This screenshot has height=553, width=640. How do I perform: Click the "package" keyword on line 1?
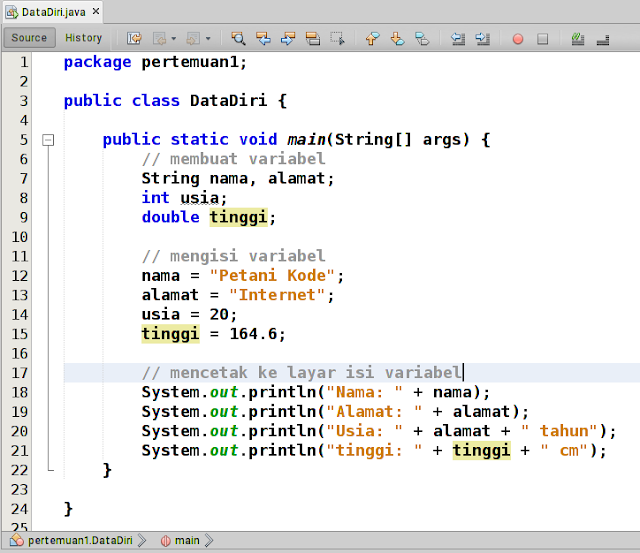[98, 62]
